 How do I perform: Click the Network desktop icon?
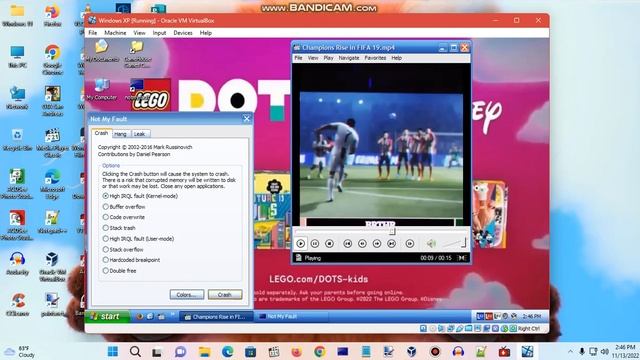pos(18,98)
